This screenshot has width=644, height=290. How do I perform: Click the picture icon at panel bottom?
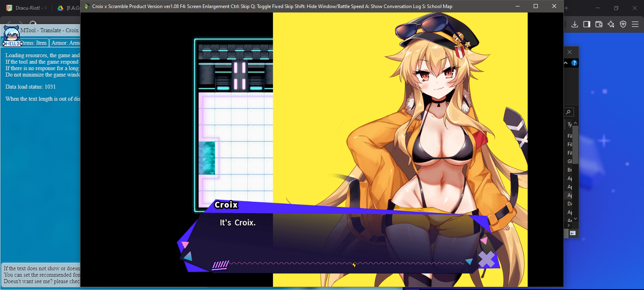pos(573,233)
